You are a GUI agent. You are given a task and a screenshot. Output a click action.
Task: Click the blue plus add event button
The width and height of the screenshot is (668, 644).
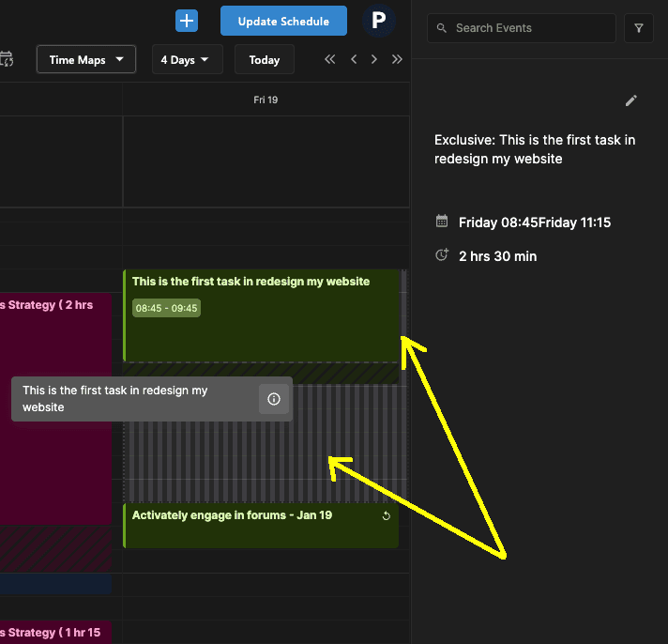point(187,21)
